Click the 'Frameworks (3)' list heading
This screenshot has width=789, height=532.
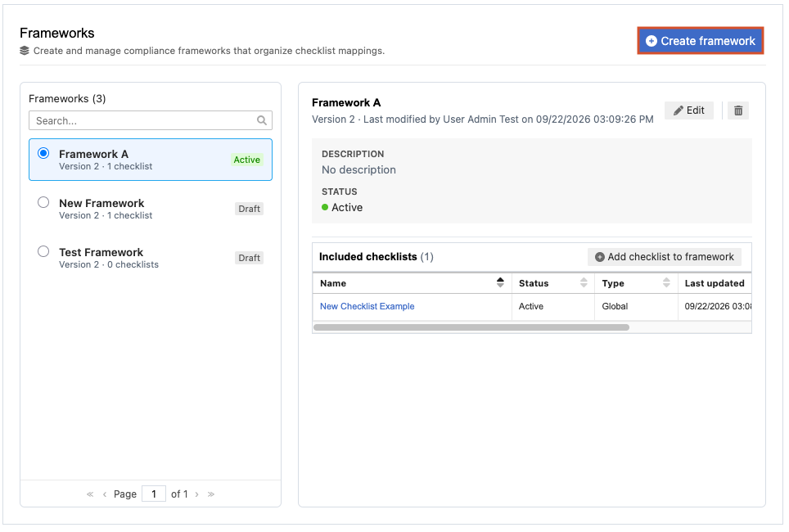point(67,99)
